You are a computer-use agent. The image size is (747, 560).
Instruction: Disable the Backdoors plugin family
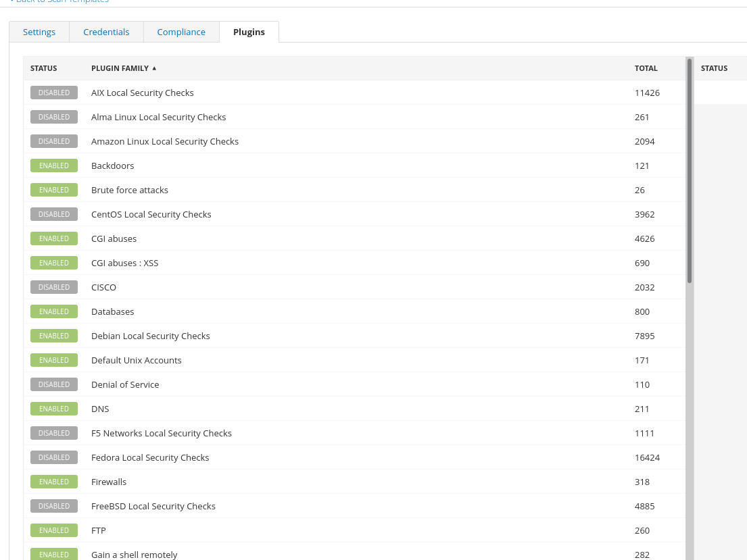pyautogui.click(x=54, y=166)
